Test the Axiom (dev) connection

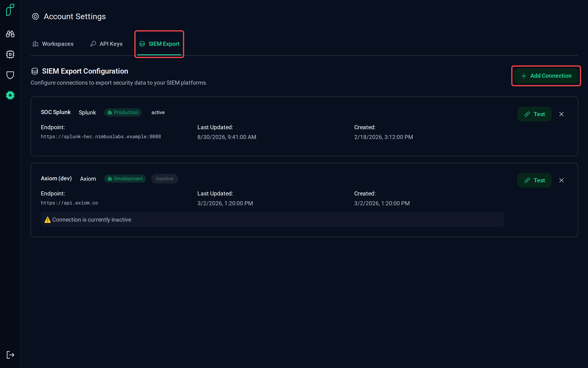pos(534,180)
